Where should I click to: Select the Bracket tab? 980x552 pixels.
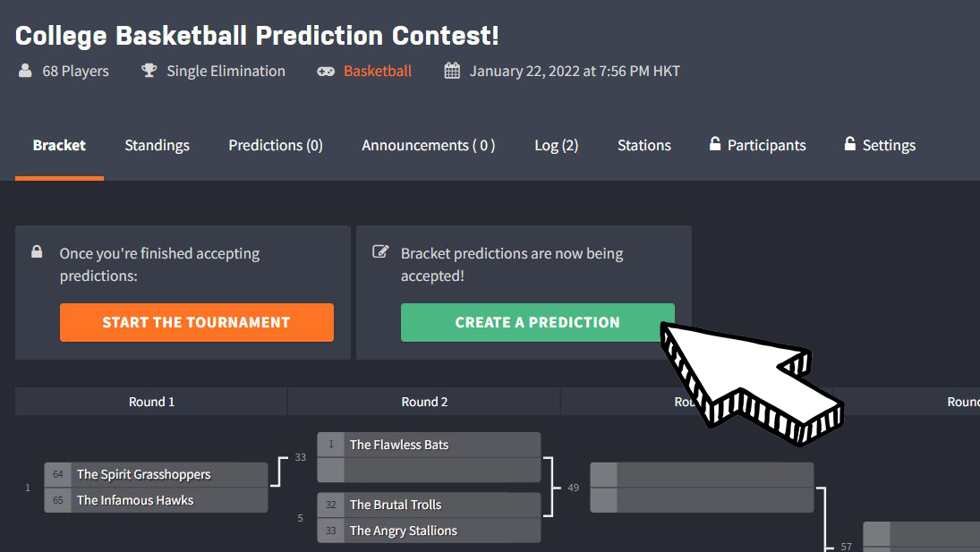pos(59,144)
